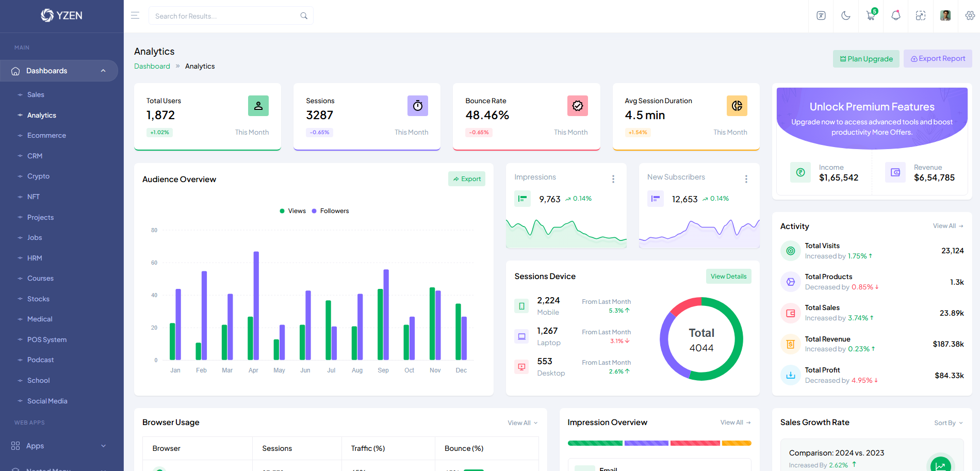Expand the Apps menu
980x471 pixels.
[x=59, y=446]
